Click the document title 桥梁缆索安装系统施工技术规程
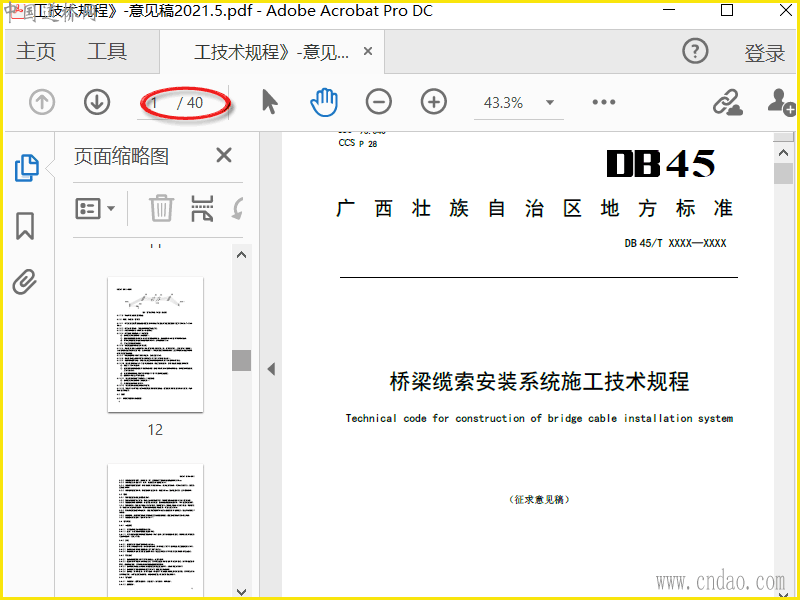 tap(539, 382)
